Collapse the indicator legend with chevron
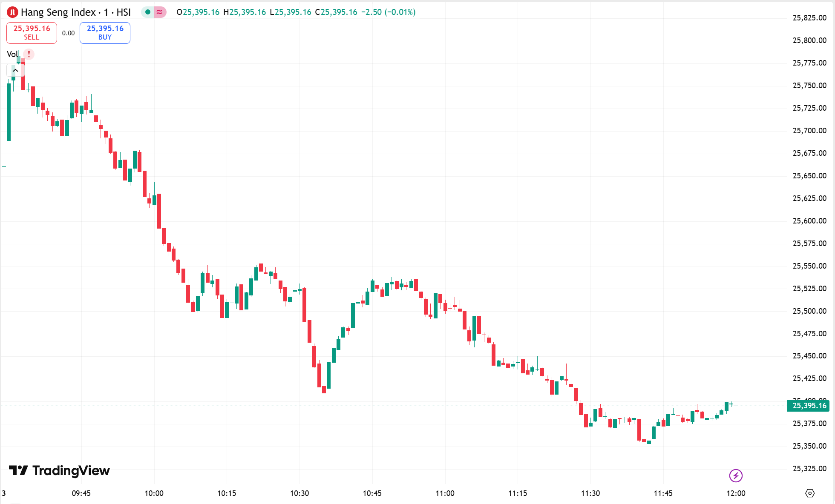 [x=15, y=70]
